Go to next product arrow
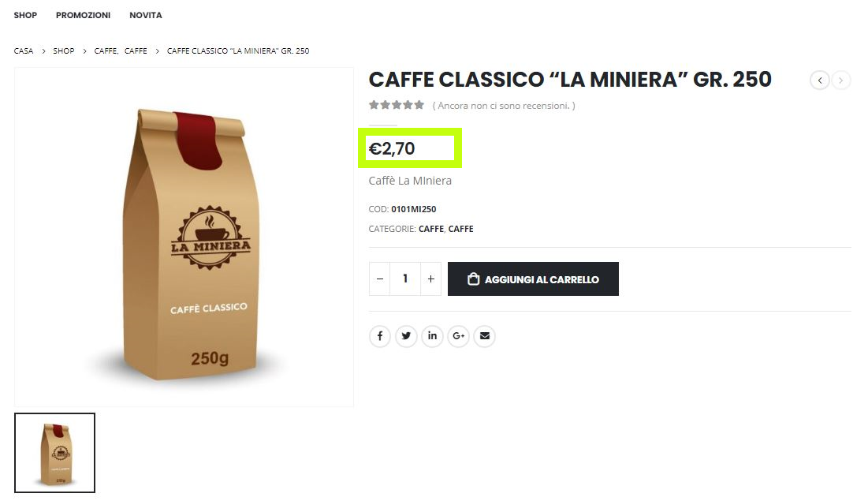The height and width of the screenshot is (501, 868). point(841,80)
